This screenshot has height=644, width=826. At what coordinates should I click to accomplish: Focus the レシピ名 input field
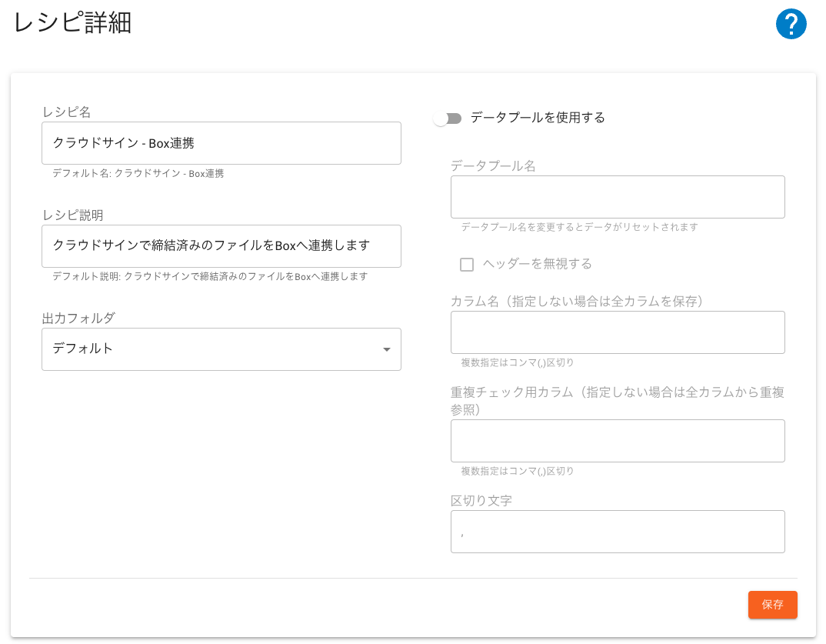(x=221, y=143)
